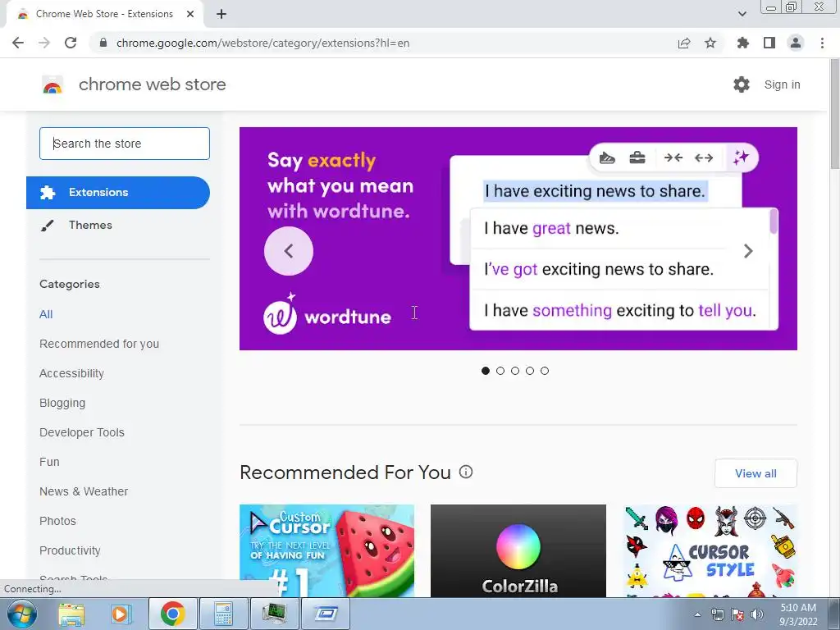Sign in to the web store

(x=782, y=84)
